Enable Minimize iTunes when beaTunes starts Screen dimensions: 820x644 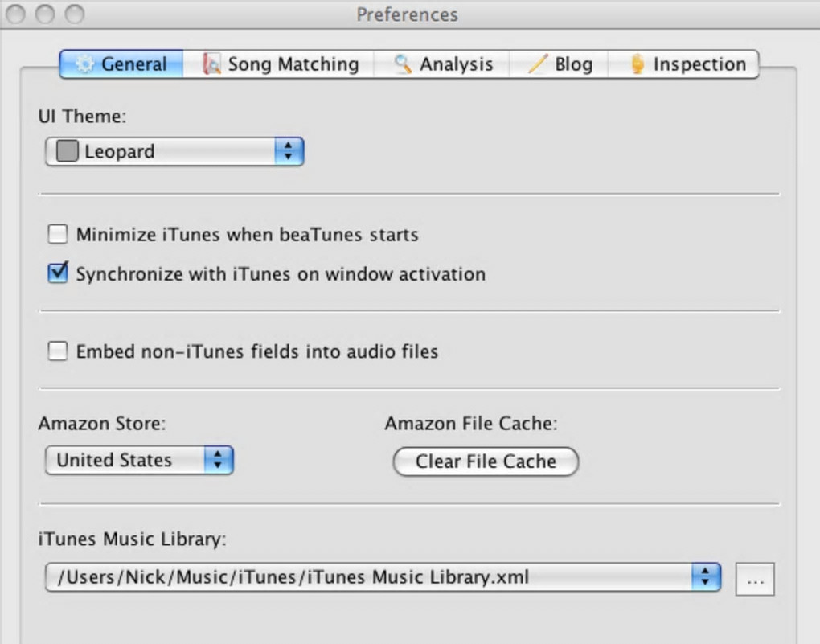58,235
